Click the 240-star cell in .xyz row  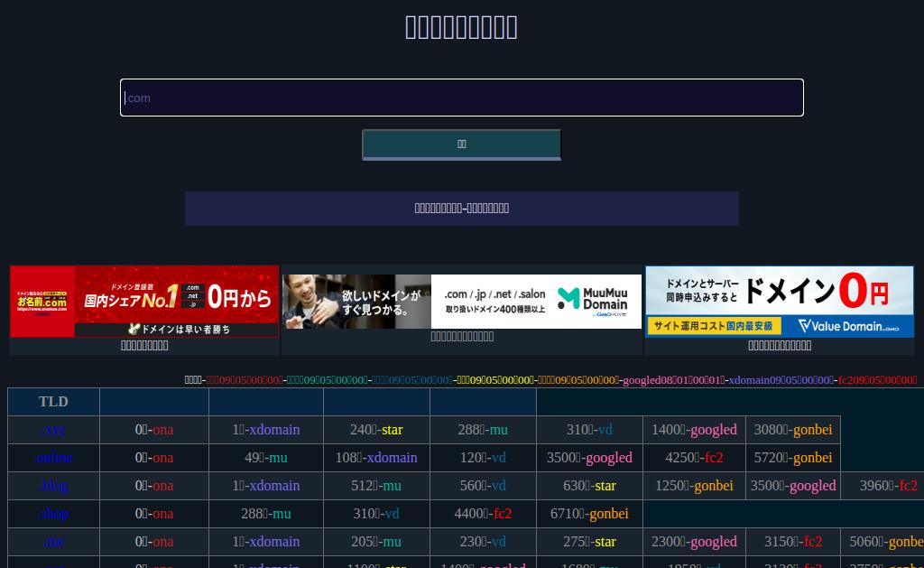pyautogui.click(x=376, y=430)
